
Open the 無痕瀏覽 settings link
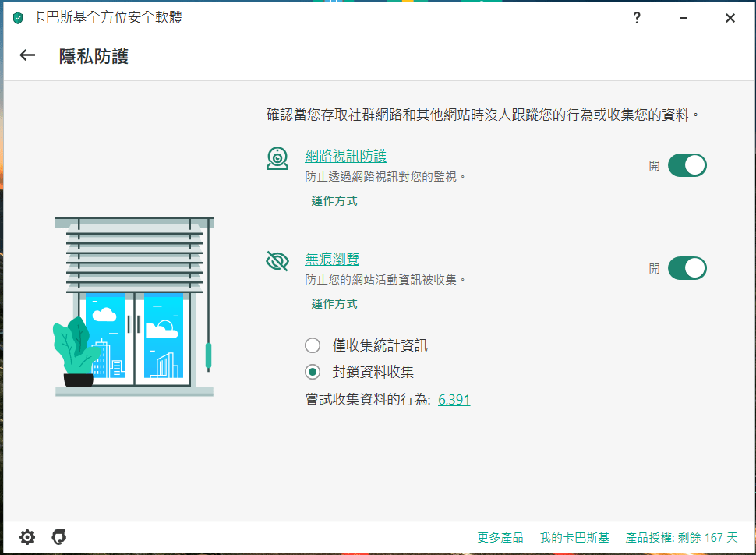click(332, 259)
